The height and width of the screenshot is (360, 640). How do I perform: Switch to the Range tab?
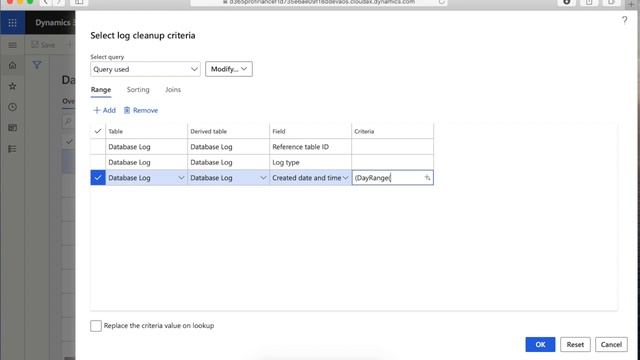[101, 90]
